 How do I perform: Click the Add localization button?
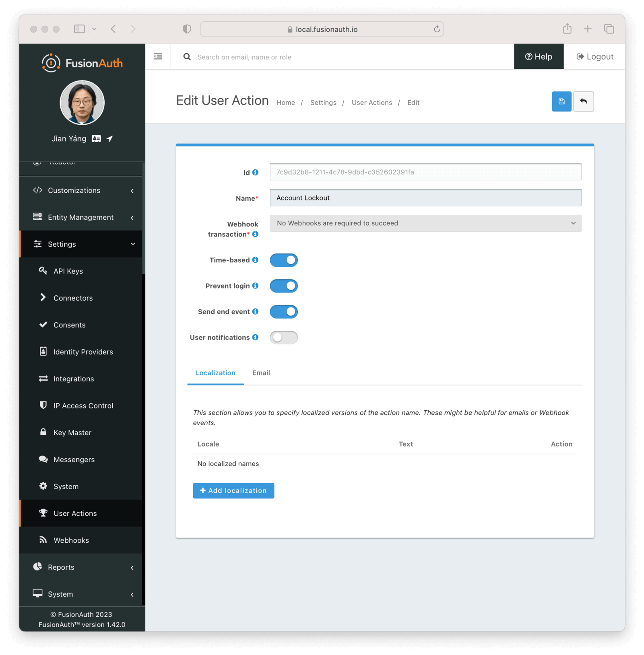click(233, 490)
